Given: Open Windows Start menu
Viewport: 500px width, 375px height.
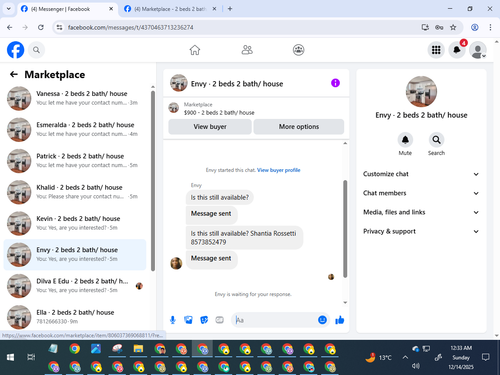Looking at the screenshot, I should [10, 357].
